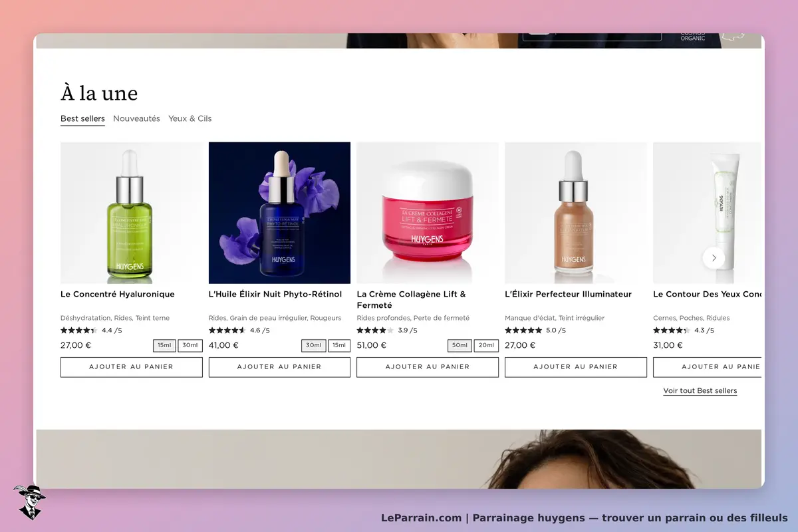Viewport: 798px width, 532px height.
Task: Select 30ml size for Le Concentré Hyaluronique
Action: point(190,346)
